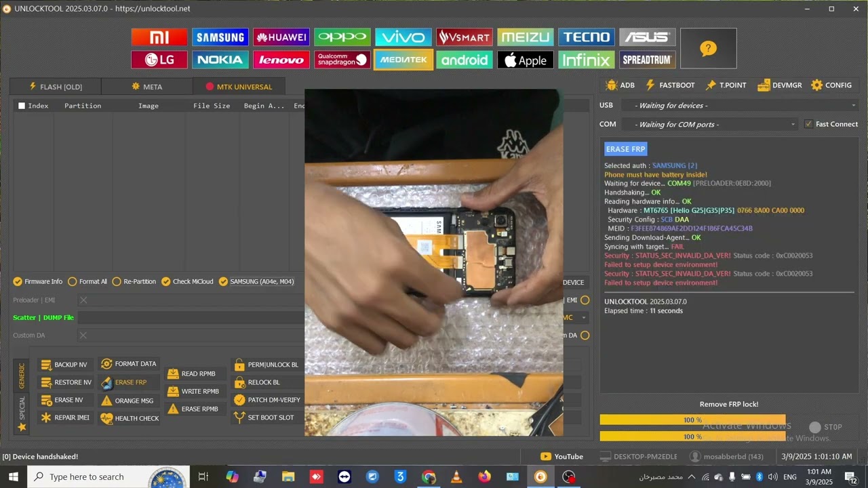Screen dimensions: 868x488
Task: Select the LG brand icon
Action: pos(159,60)
